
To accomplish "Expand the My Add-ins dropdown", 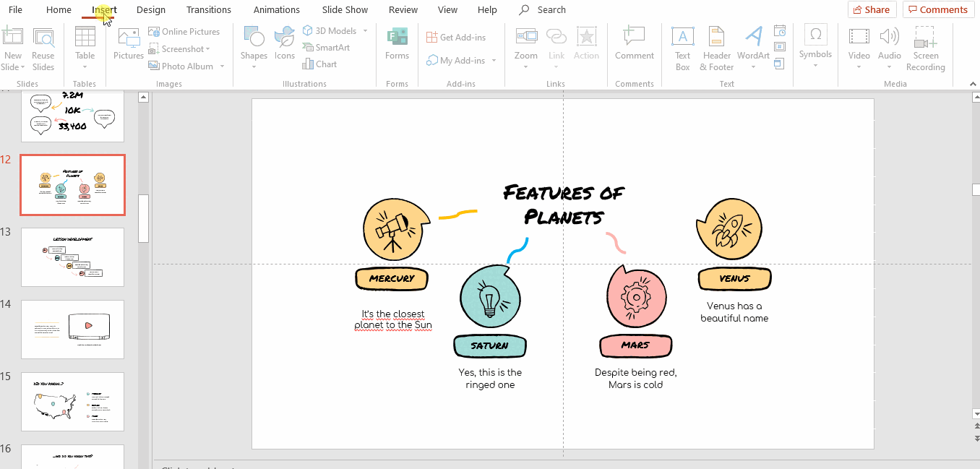I will click(x=494, y=61).
